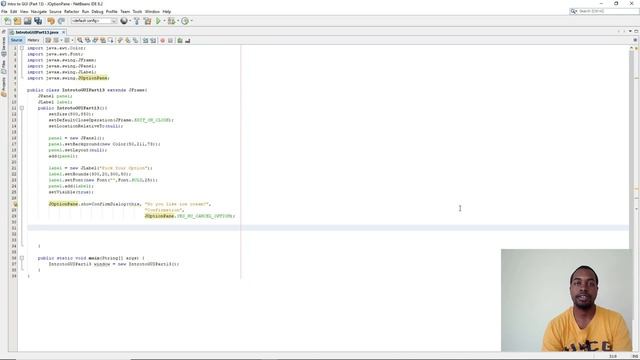640x360 pixels.
Task: Jump to Last Edit icon in editor toolbar
Action: (48, 40)
